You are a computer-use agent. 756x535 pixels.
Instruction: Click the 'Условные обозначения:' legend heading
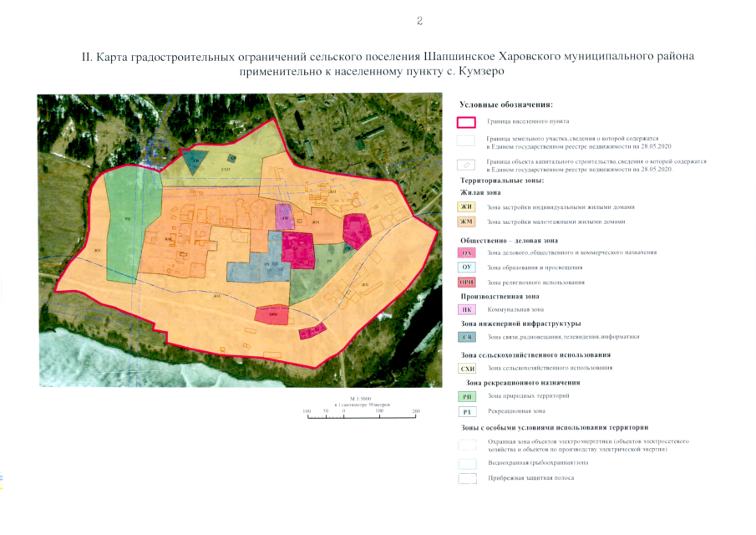pyautogui.click(x=506, y=104)
